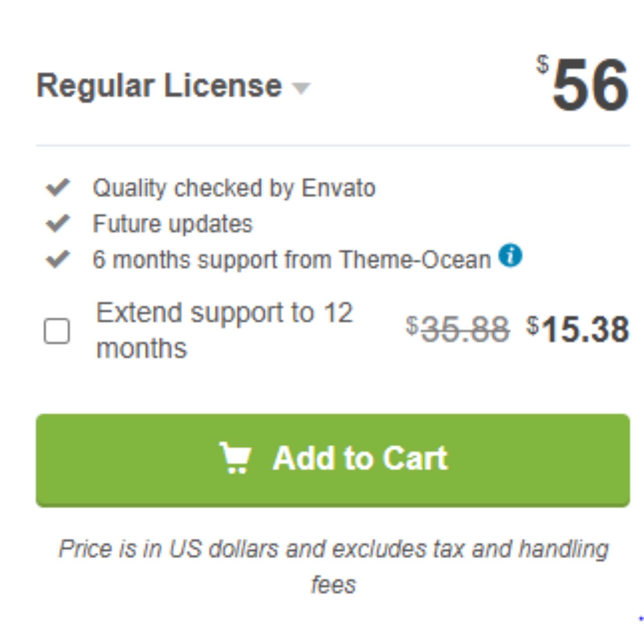Click the $56 license price
The height and width of the screenshot is (644, 644).
point(582,84)
